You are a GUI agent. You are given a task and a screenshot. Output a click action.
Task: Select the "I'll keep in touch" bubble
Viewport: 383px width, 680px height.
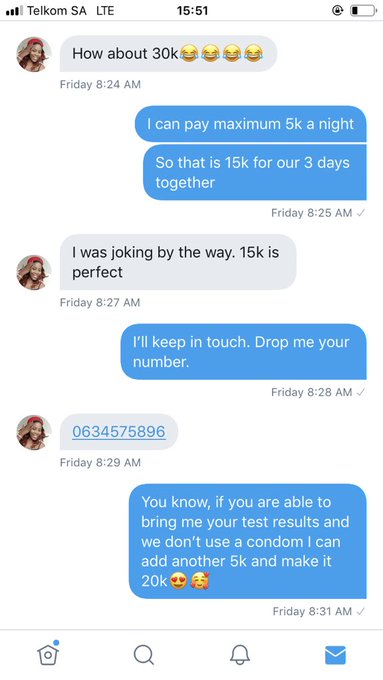[243, 352]
